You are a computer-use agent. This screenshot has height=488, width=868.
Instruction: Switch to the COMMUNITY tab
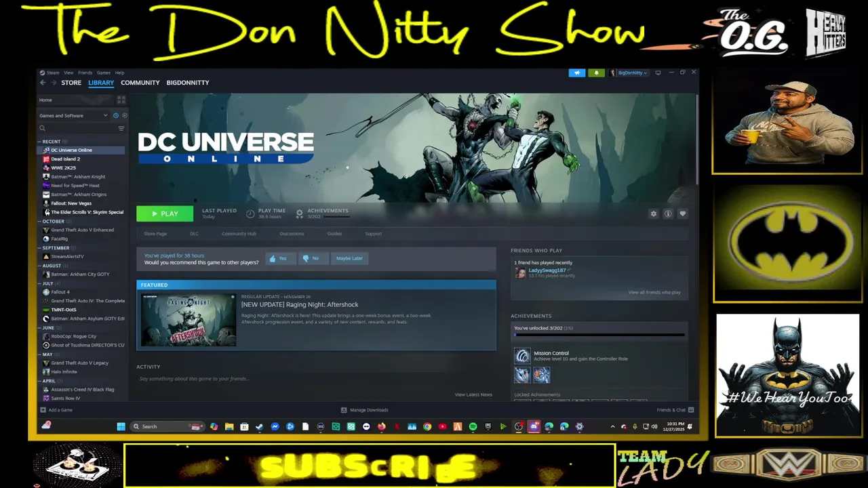click(x=140, y=83)
